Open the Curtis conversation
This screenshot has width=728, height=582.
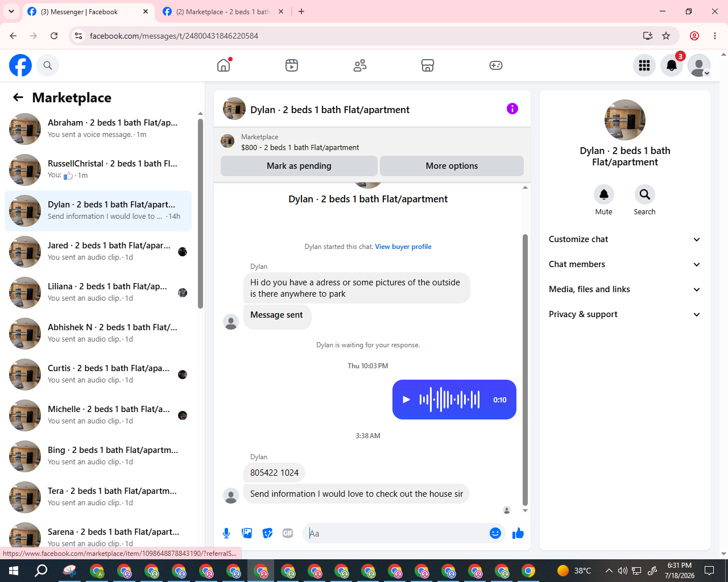point(98,375)
